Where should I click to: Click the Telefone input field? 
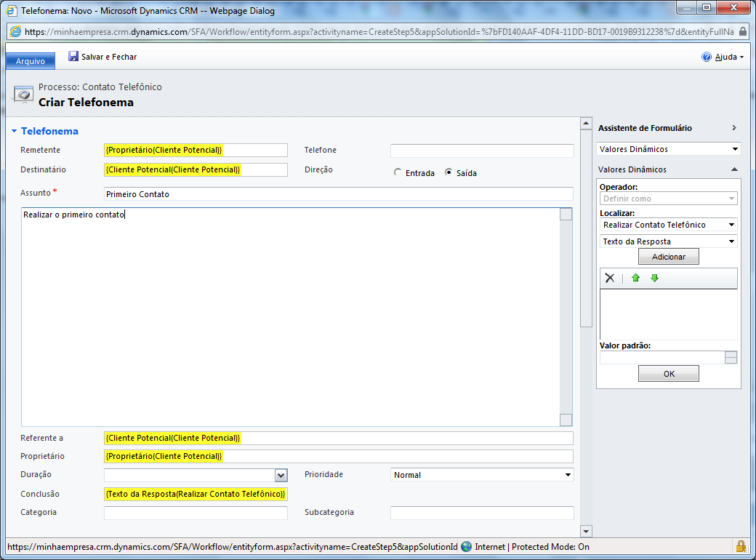(482, 151)
